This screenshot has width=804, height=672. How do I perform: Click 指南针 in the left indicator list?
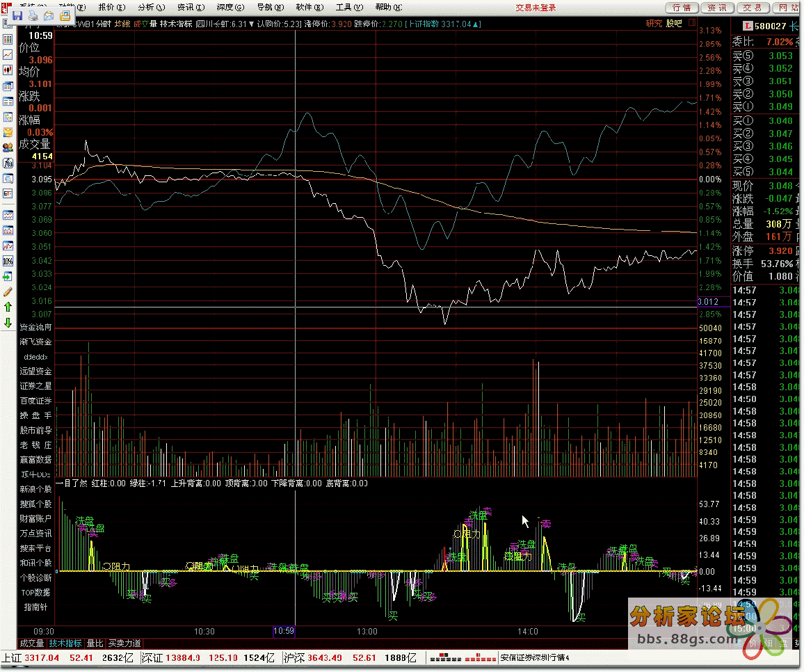pos(36,607)
